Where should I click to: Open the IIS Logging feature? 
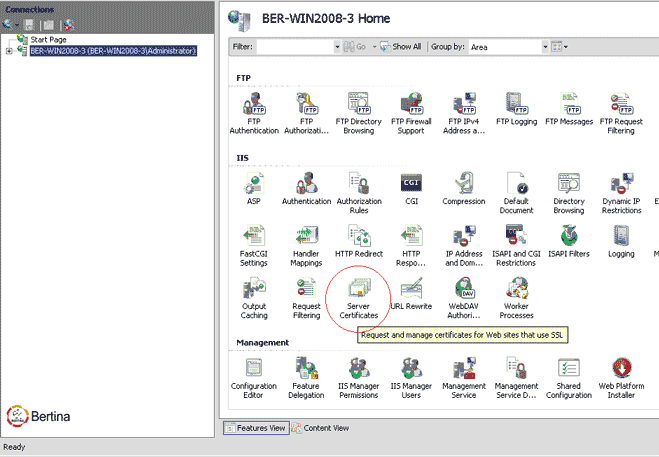621,241
